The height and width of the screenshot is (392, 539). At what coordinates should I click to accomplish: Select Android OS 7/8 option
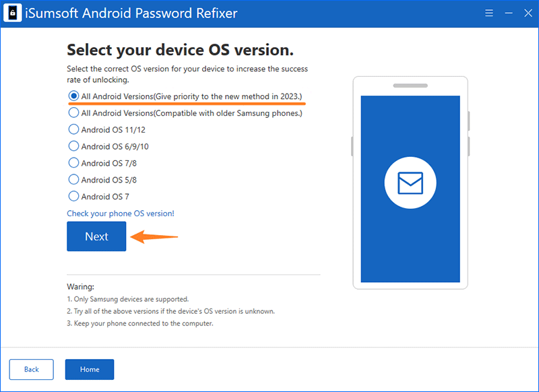(74, 163)
